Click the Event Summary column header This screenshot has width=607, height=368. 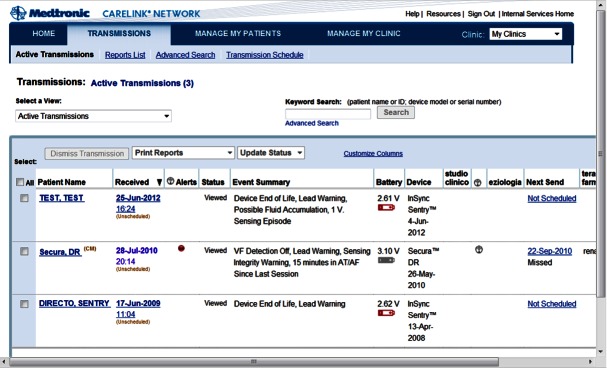(x=261, y=182)
